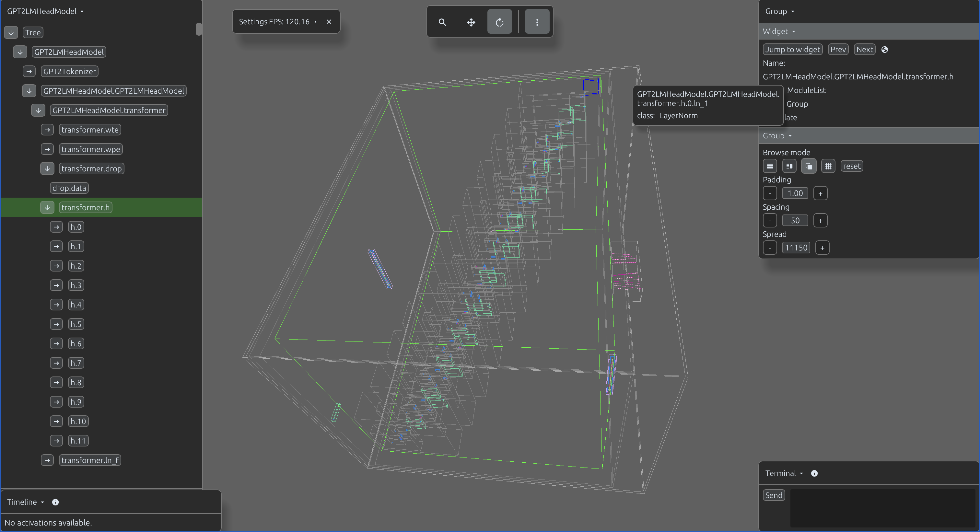Viewport: 980px width, 532px height.
Task: Expand the h.0 tree node
Action: tap(56, 227)
